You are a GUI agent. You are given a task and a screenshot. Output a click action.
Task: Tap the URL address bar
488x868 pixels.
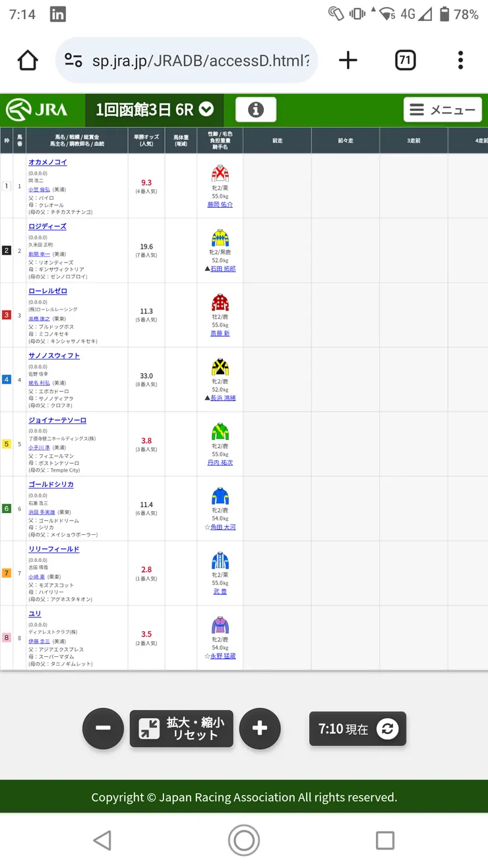click(198, 61)
